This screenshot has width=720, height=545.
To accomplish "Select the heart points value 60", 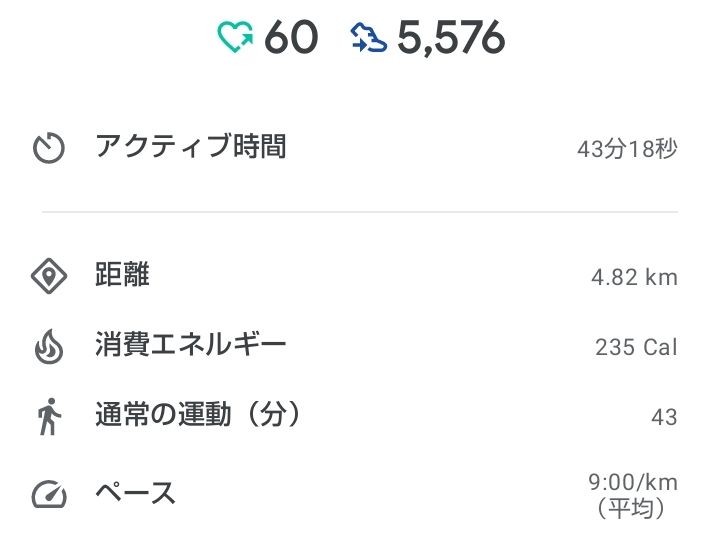I will tap(291, 37).
